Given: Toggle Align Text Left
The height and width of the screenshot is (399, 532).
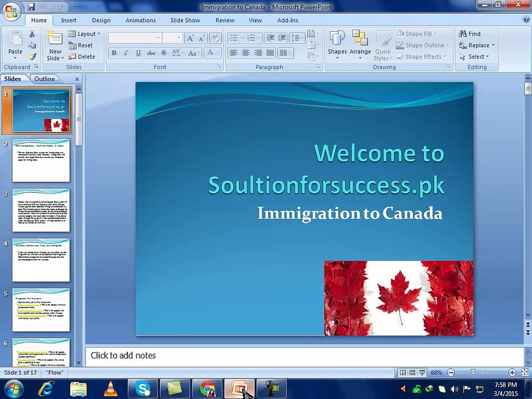Looking at the screenshot, I should pyautogui.click(x=233, y=53).
